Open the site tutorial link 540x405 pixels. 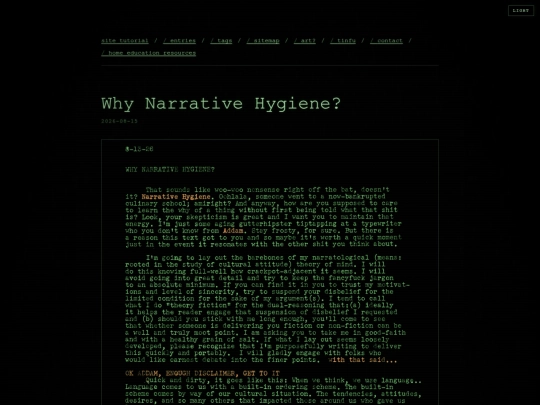125,41
